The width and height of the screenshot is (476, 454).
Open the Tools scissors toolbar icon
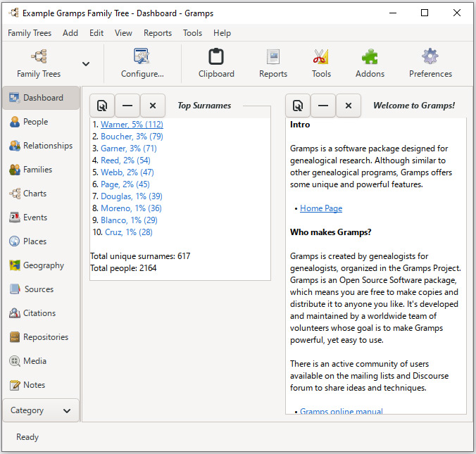[x=321, y=64]
